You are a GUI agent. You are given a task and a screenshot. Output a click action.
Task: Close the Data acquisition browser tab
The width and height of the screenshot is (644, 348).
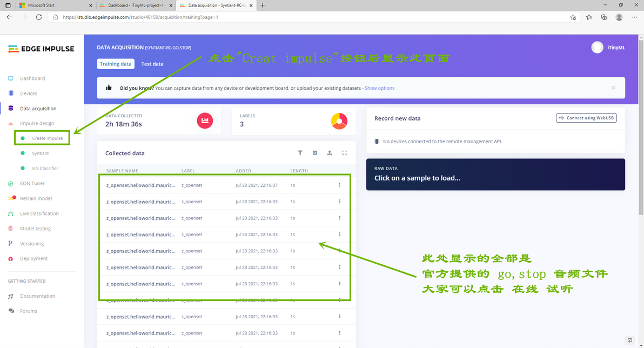251,6
